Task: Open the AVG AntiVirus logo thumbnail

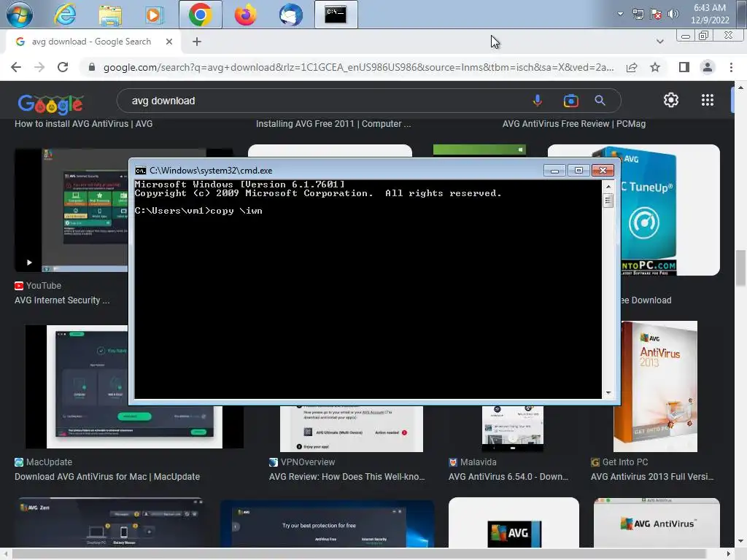Action: click(x=657, y=523)
